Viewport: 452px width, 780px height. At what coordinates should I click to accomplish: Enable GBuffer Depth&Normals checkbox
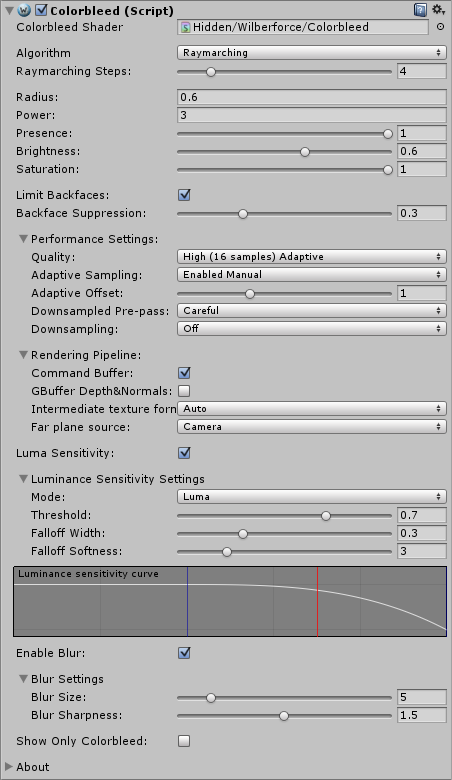pyautogui.click(x=184, y=391)
